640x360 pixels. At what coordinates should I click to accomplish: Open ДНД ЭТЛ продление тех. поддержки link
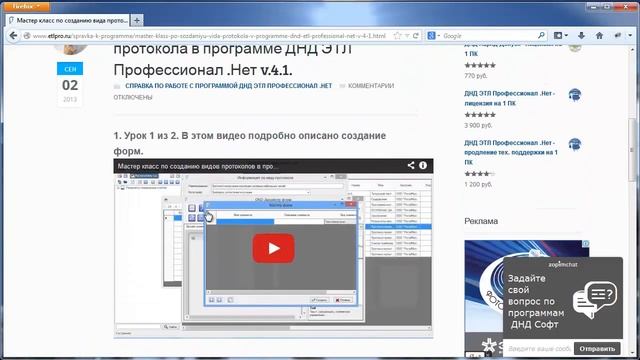[511, 152]
